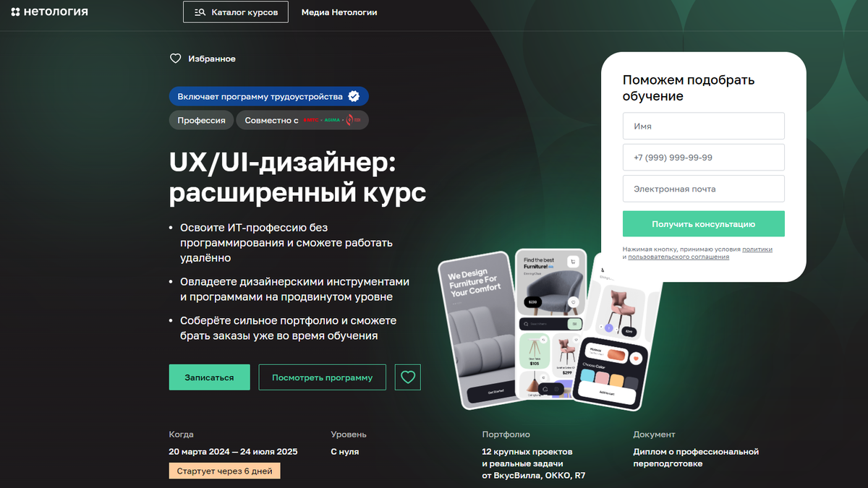Focus the Электронная почта field

coord(704,189)
